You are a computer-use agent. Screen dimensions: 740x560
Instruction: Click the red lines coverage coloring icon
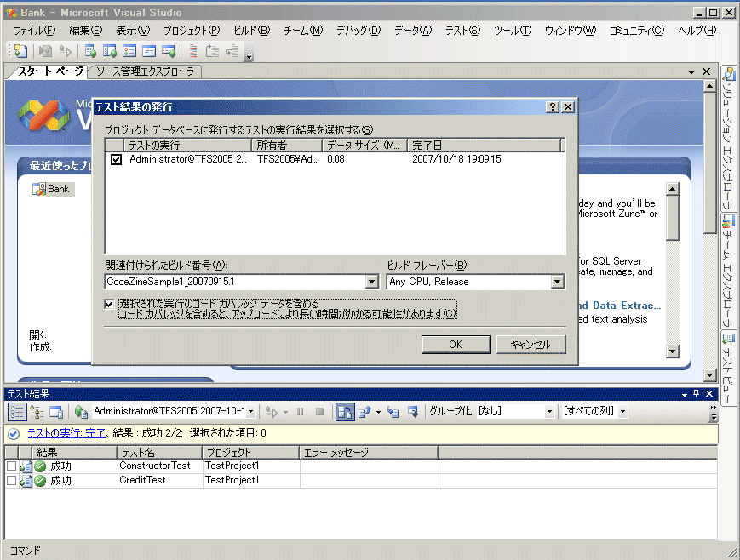[192, 51]
